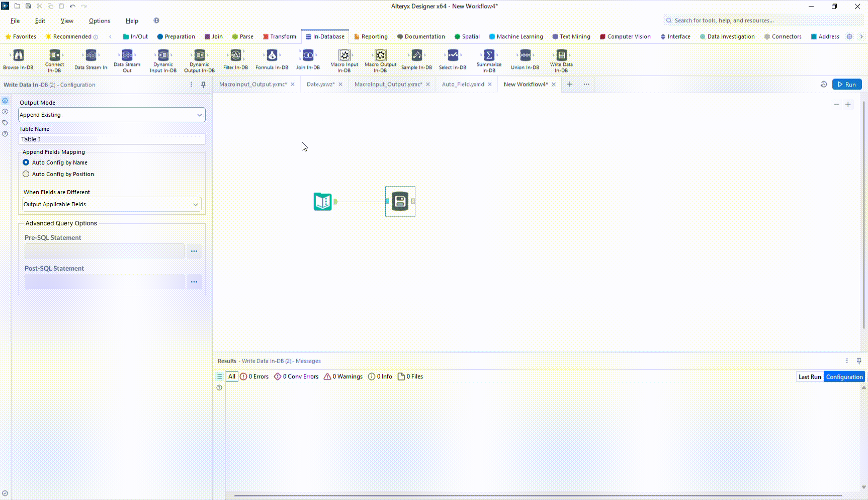Open the When Fields are Different dropdown
This screenshot has width=868, height=500.
click(111, 204)
